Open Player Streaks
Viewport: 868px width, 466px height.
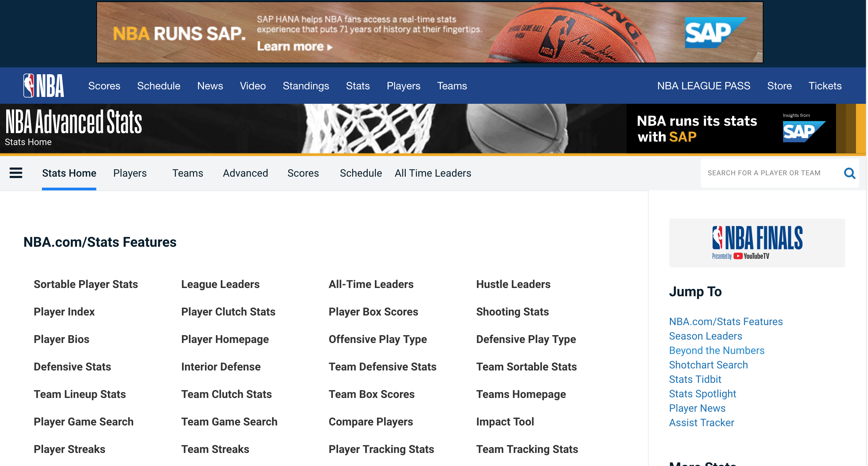69,449
